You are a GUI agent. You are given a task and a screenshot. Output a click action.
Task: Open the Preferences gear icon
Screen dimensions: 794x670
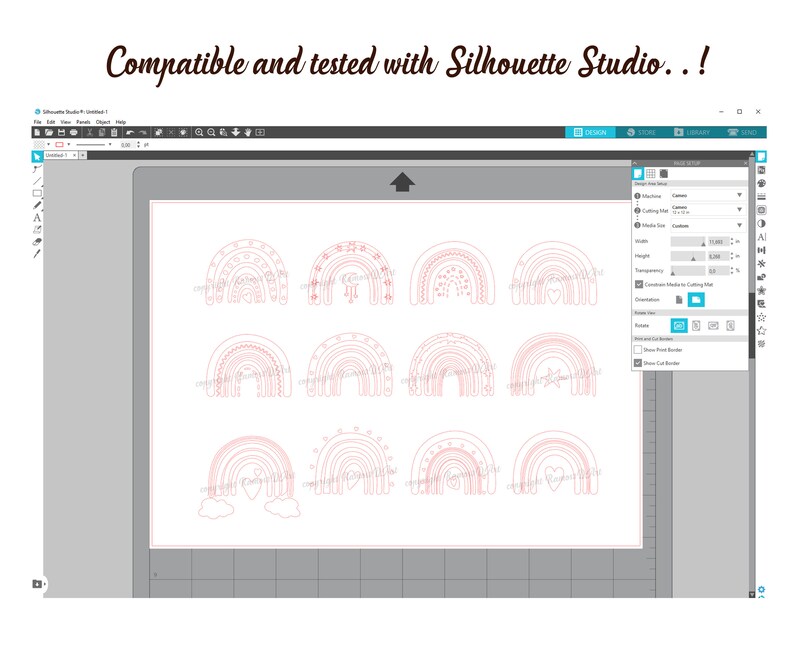coord(761,589)
